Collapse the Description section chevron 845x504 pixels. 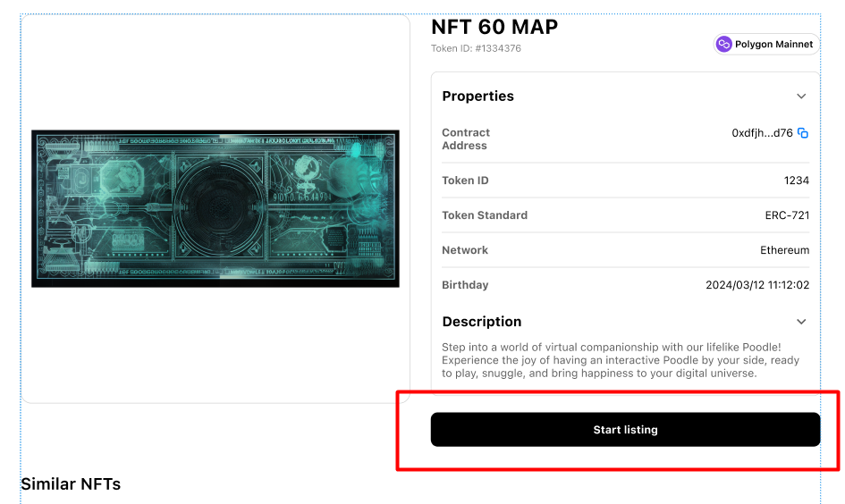point(801,322)
